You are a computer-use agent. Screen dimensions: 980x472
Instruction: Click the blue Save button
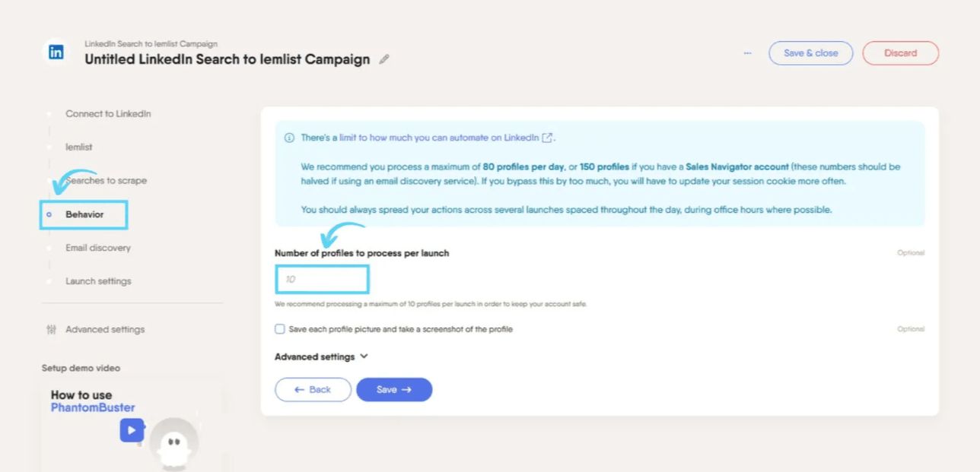pyautogui.click(x=394, y=390)
